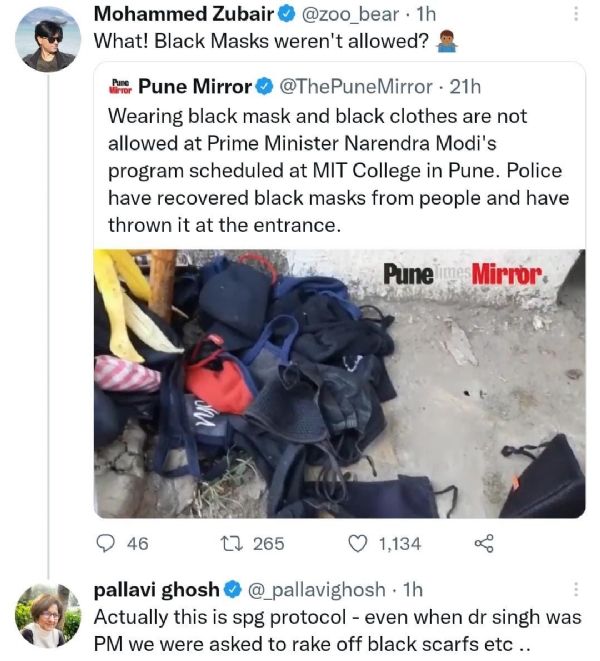Click the reply comment icon showing 46
600x661 pixels.
(107, 543)
